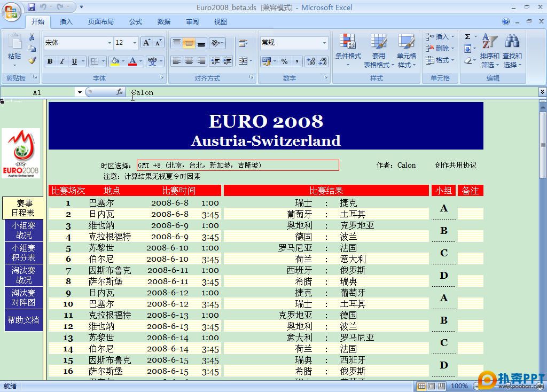This screenshot has height=392, width=547.
Task: Open 套用表格格式 table styles
Action: coord(379,50)
